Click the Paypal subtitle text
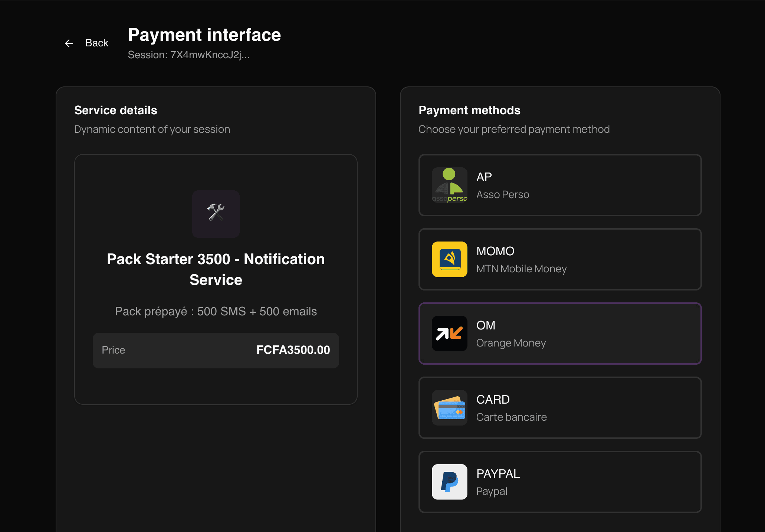Screen dimensions: 765x532 pos(492,491)
